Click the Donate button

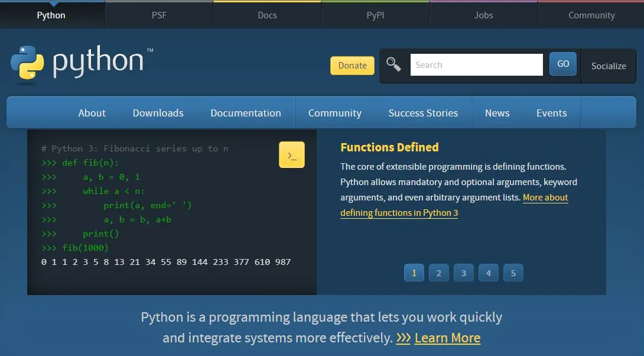click(352, 66)
